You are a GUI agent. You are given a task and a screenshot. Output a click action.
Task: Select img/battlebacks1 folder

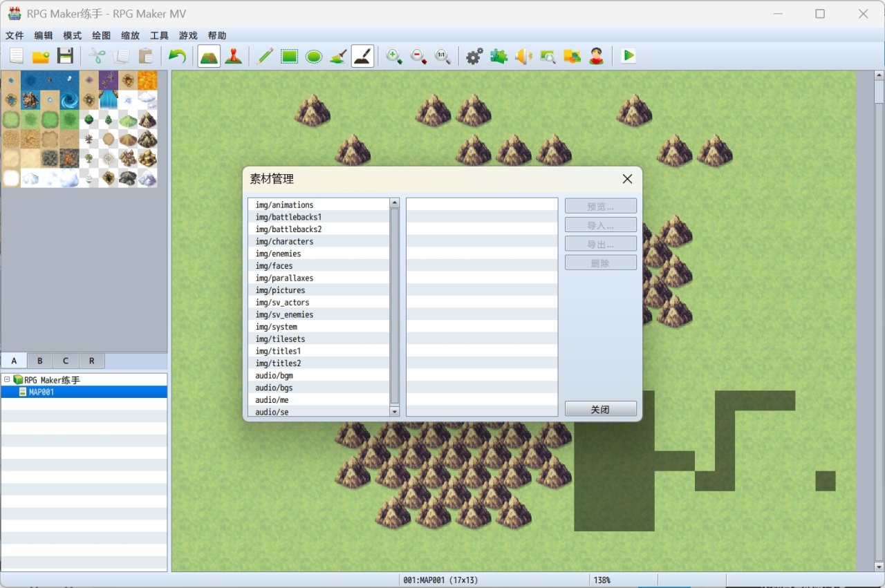coord(319,217)
